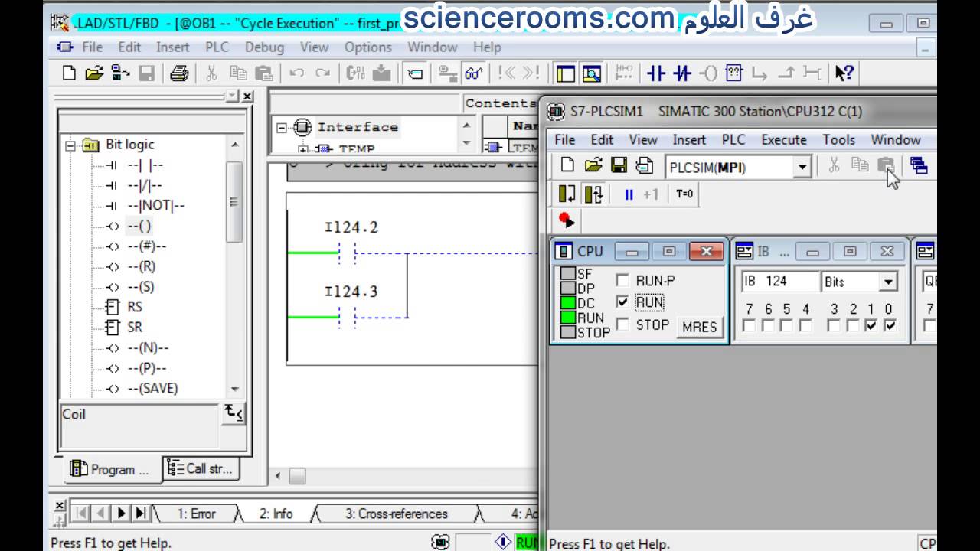Toggle bit 1 of IB 124
Image resolution: width=980 pixels, height=551 pixels.
[x=871, y=326]
